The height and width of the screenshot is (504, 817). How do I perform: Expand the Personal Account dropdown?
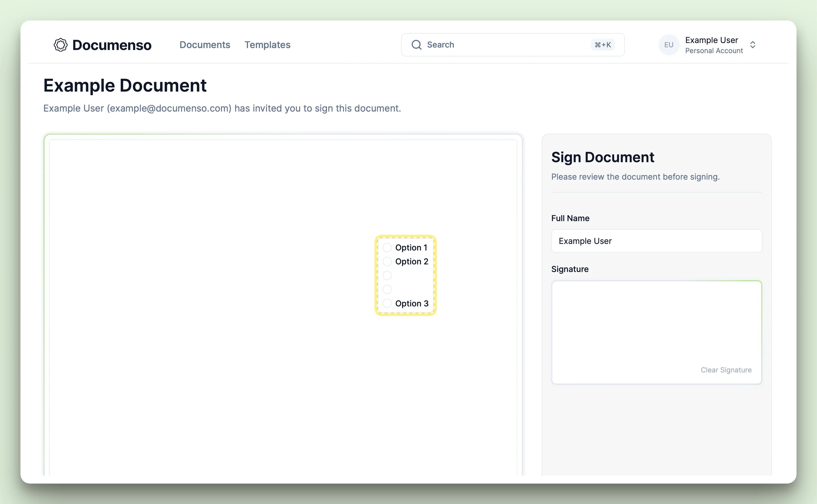753,45
